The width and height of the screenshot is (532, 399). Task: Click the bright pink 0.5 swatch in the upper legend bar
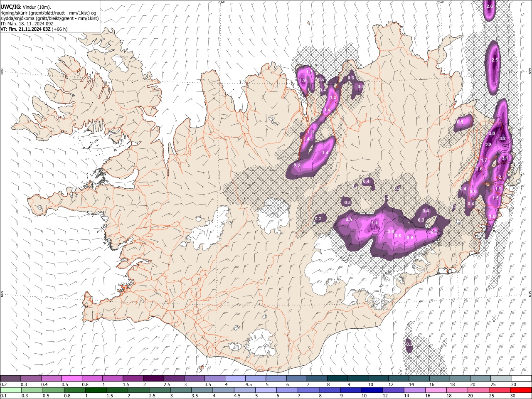tap(72, 379)
